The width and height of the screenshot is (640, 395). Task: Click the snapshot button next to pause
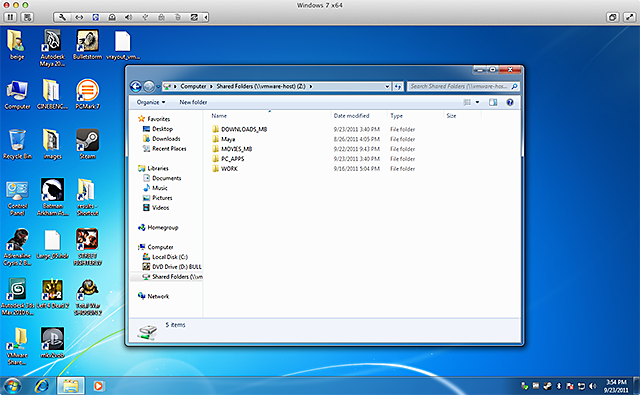tap(27, 17)
